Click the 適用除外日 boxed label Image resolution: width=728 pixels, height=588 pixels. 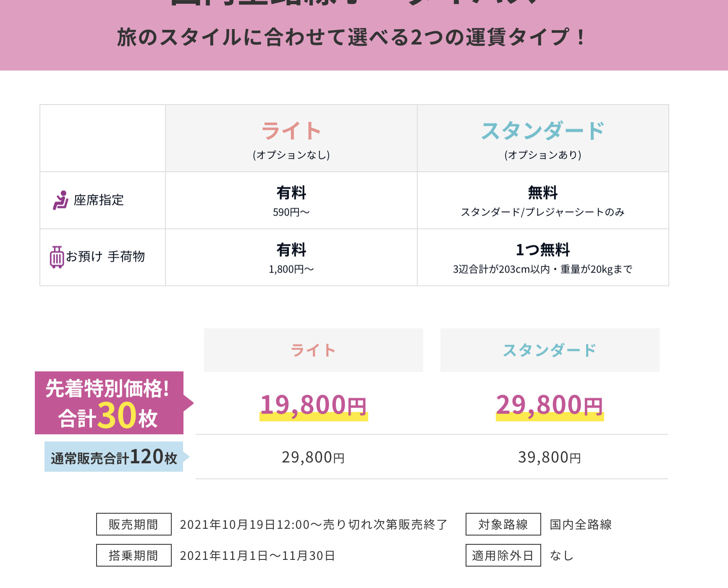[x=503, y=555]
